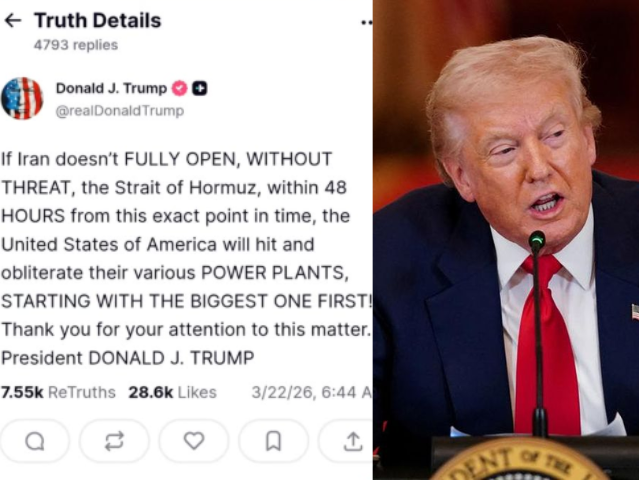The height and width of the screenshot is (480, 639).
Task: Bookmark this Truth post
Action: coord(273,441)
